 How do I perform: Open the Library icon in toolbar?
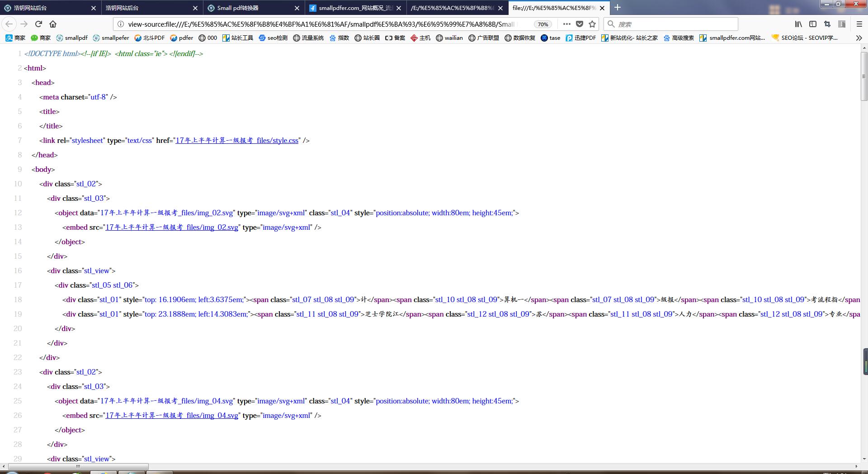(798, 24)
